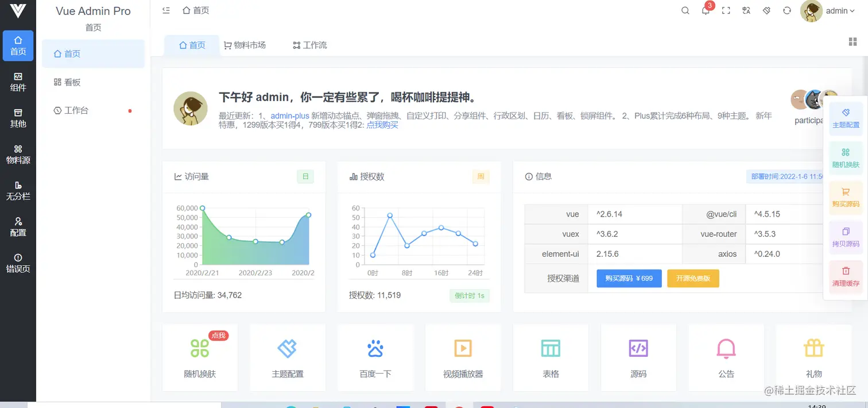Click the ^0.24.0 axios version cell
The height and width of the screenshot is (408, 868).
click(785, 254)
